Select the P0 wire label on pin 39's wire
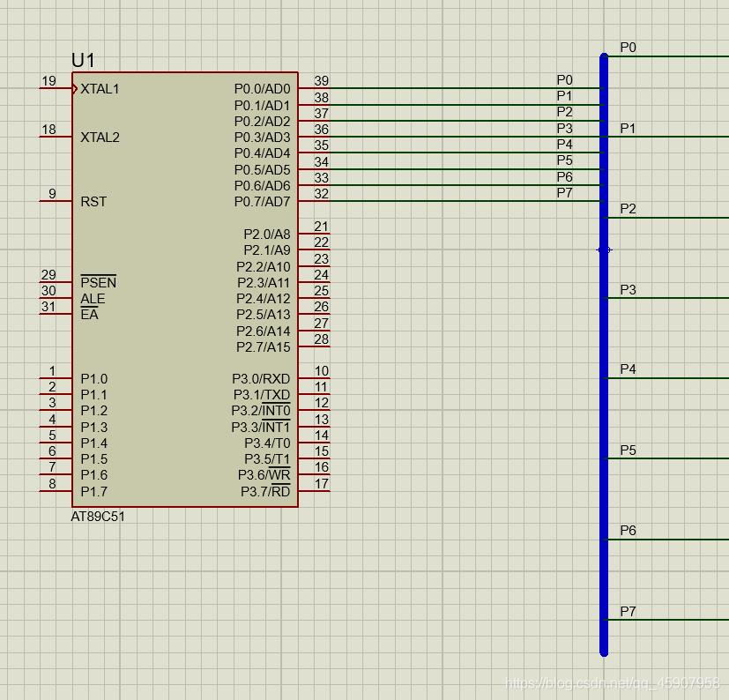The image size is (729, 700). pyautogui.click(x=564, y=80)
